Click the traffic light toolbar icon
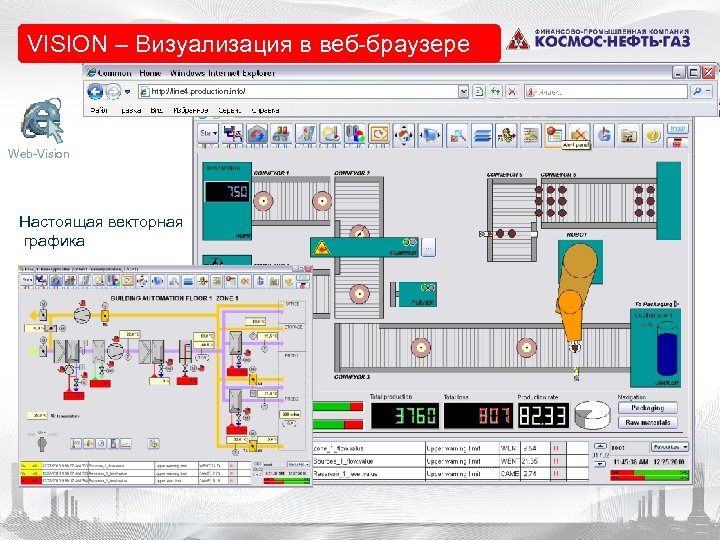This screenshot has height=540, width=720. point(306,135)
